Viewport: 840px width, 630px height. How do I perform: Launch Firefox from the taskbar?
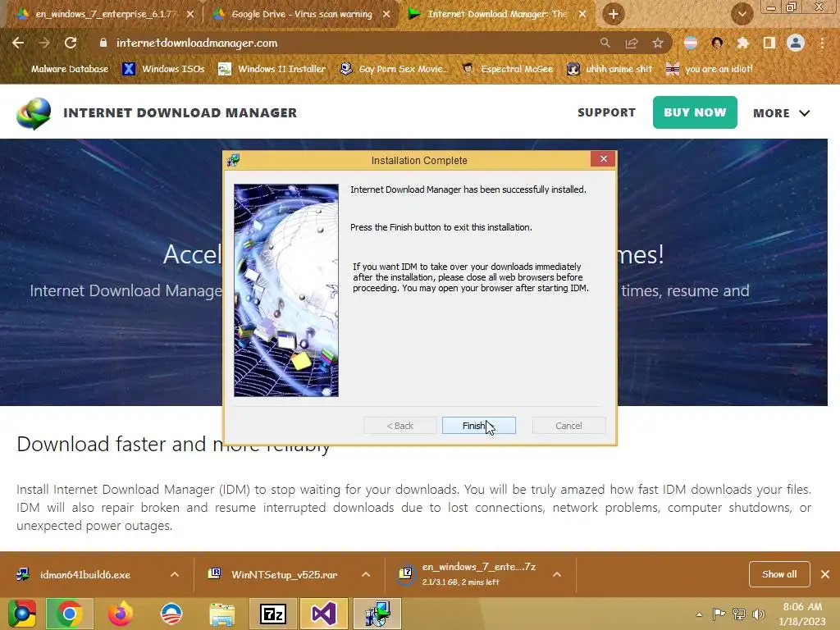click(120, 614)
